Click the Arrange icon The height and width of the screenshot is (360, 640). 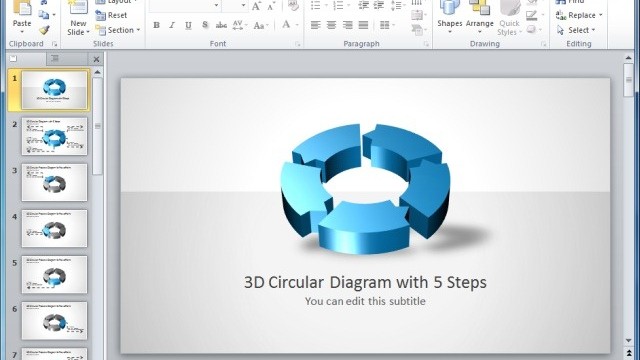(x=480, y=7)
